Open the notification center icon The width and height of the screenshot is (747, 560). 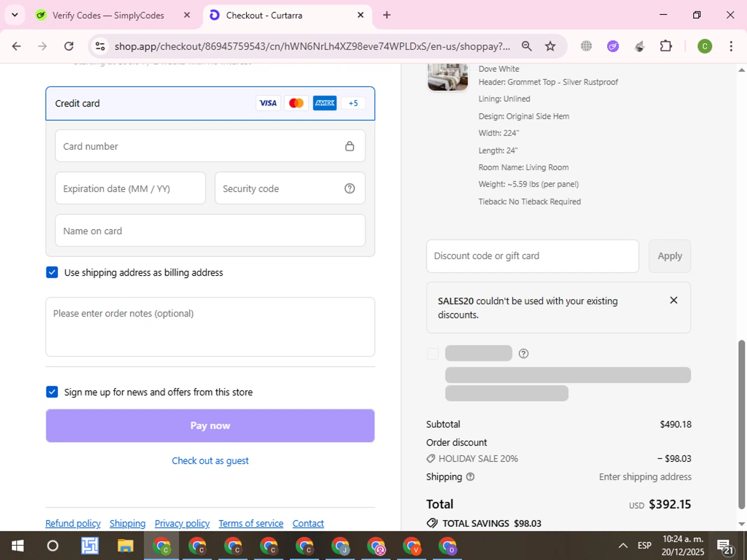(x=726, y=547)
